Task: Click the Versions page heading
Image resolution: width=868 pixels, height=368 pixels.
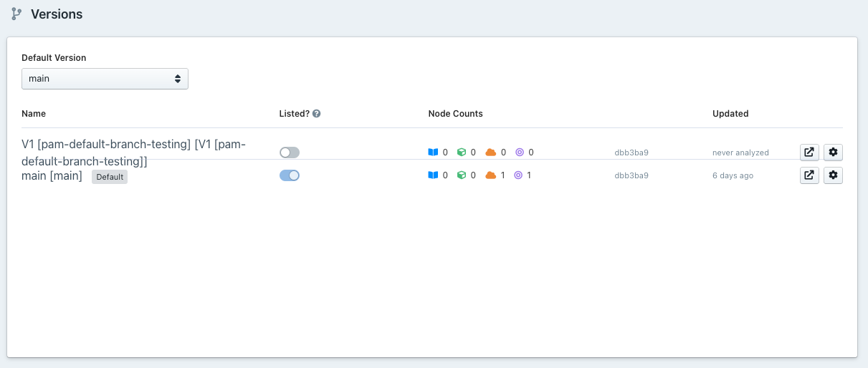Action: pos(57,14)
